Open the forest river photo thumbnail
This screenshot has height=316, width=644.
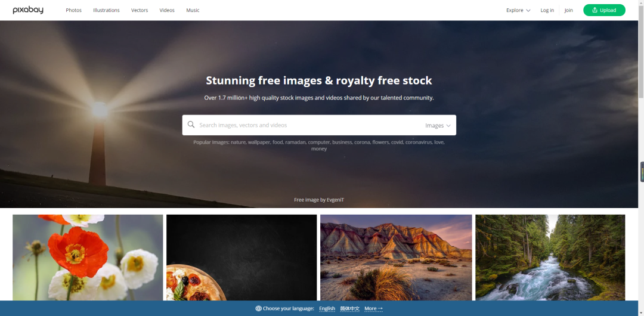[x=550, y=257]
